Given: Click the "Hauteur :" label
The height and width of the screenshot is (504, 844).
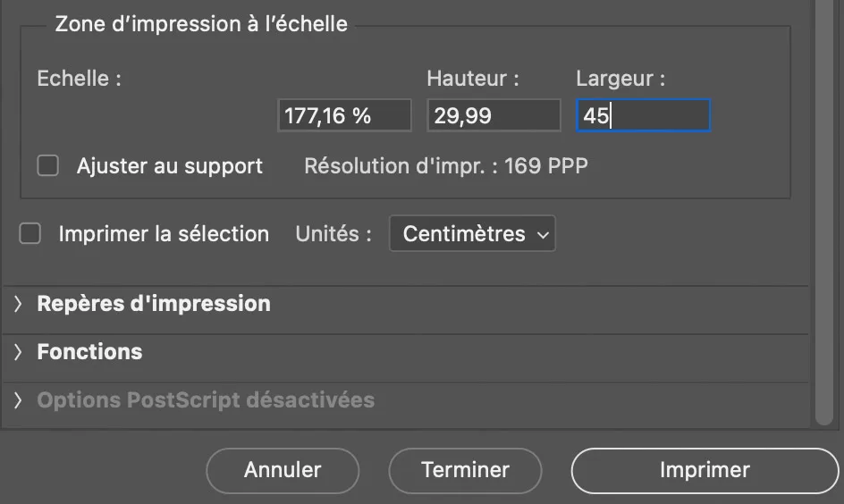Looking at the screenshot, I should [x=473, y=79].
